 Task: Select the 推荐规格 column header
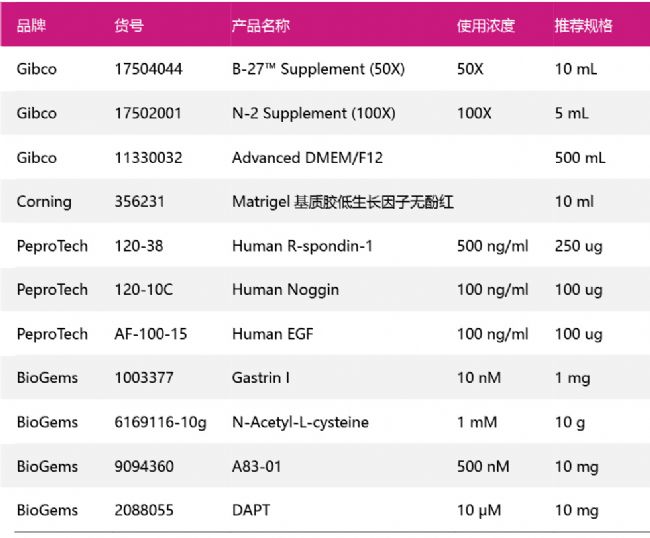(584, 26)
